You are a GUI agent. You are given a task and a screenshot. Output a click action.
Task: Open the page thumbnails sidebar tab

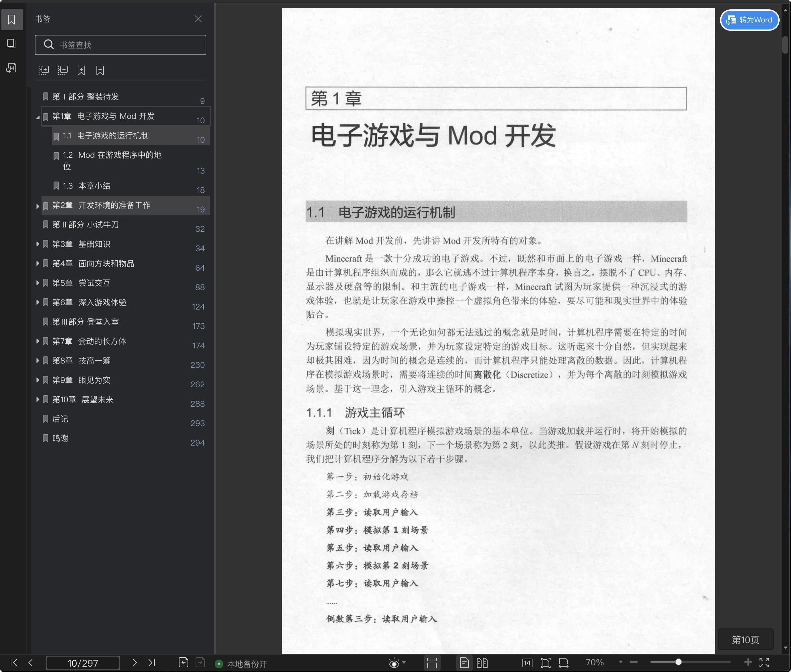click(x=11, y=44)
